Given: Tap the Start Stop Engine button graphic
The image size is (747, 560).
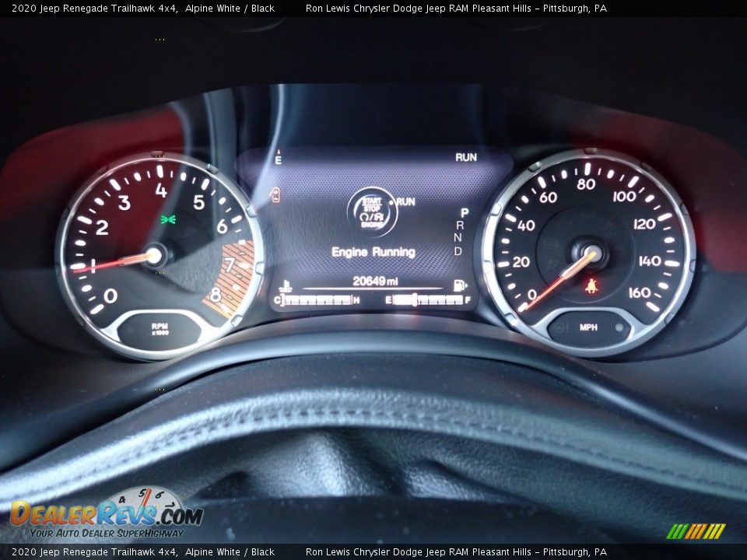Looking at the screenshot, I should [372, 212].
